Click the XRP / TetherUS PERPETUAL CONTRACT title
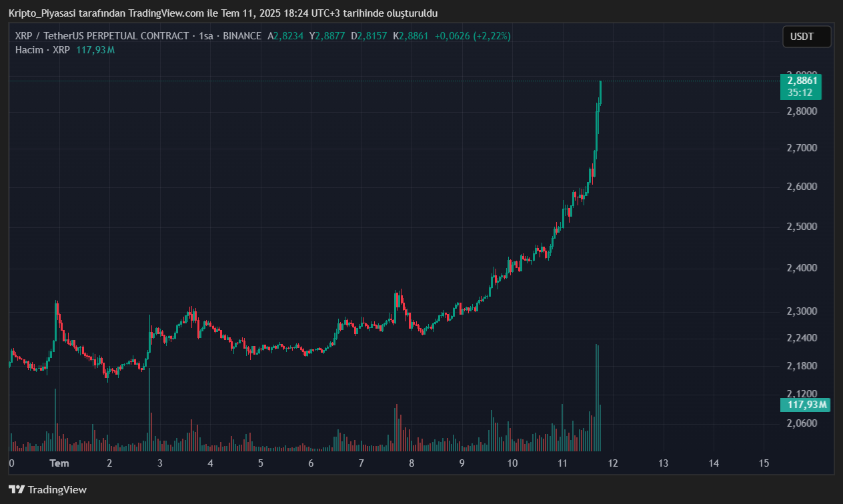Viewport: 843px width, 504px height. 101,36
